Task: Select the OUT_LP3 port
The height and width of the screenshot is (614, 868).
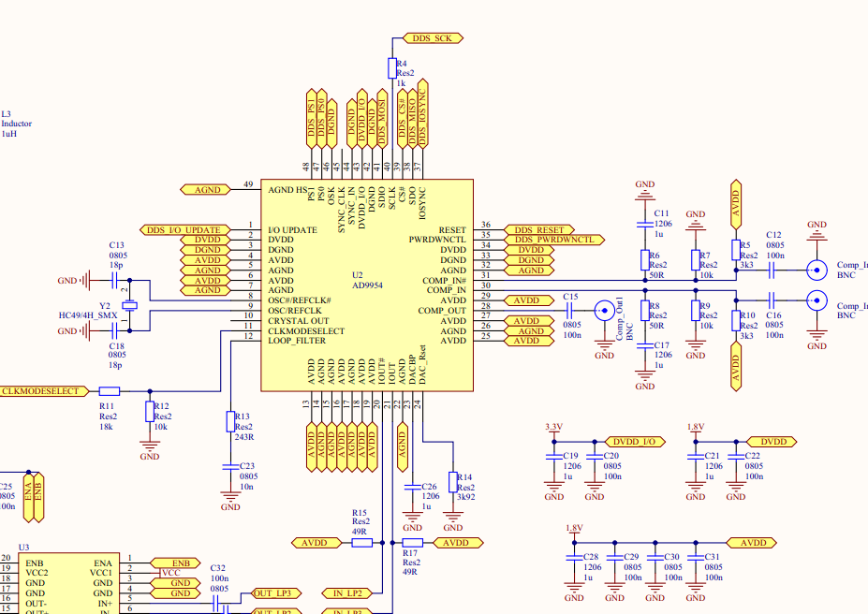Action: click(x=277, y=593)
